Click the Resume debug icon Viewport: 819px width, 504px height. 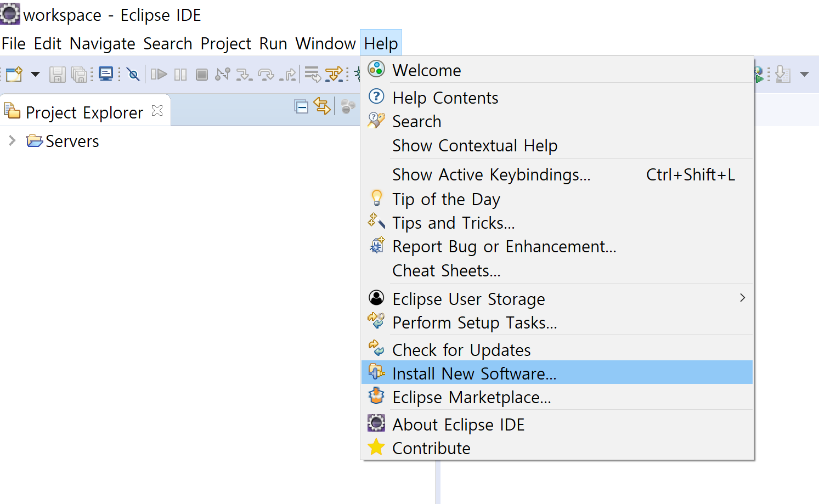[x=159, y=74]
